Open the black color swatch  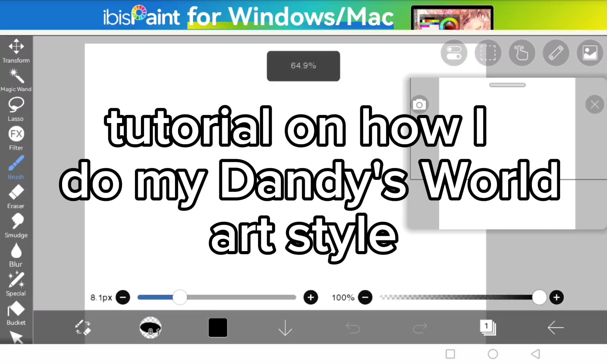click(x=218, y=328)
